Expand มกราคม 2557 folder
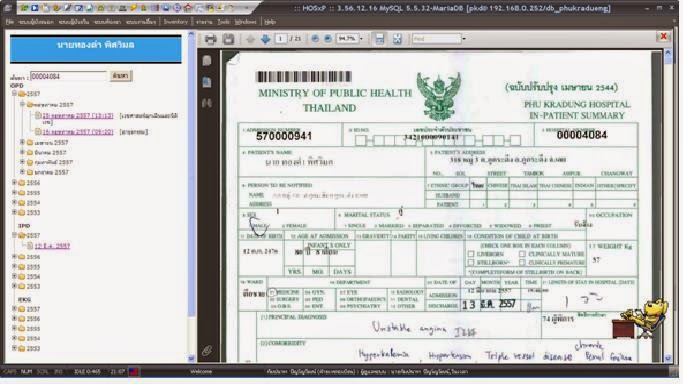 coord(23,172)
